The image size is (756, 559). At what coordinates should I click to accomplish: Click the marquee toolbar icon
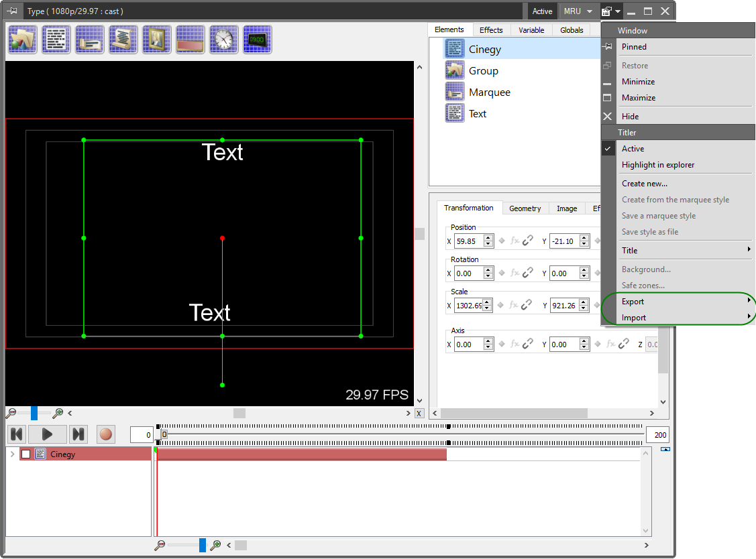click(90, 40)
